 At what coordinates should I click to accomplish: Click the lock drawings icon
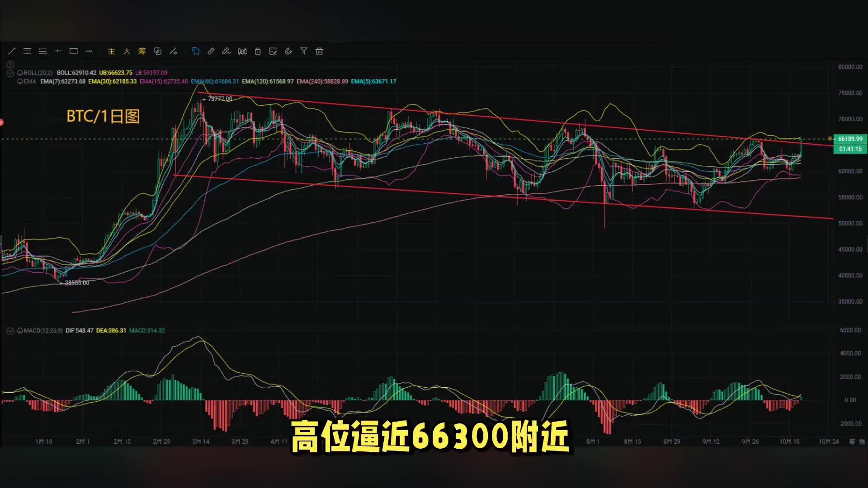pos(258,52)
